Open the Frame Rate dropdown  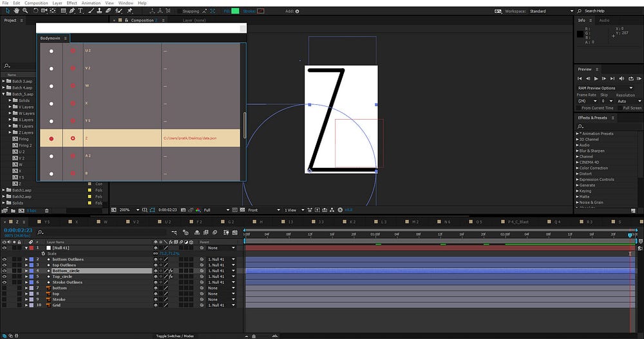tap(587, 101)
